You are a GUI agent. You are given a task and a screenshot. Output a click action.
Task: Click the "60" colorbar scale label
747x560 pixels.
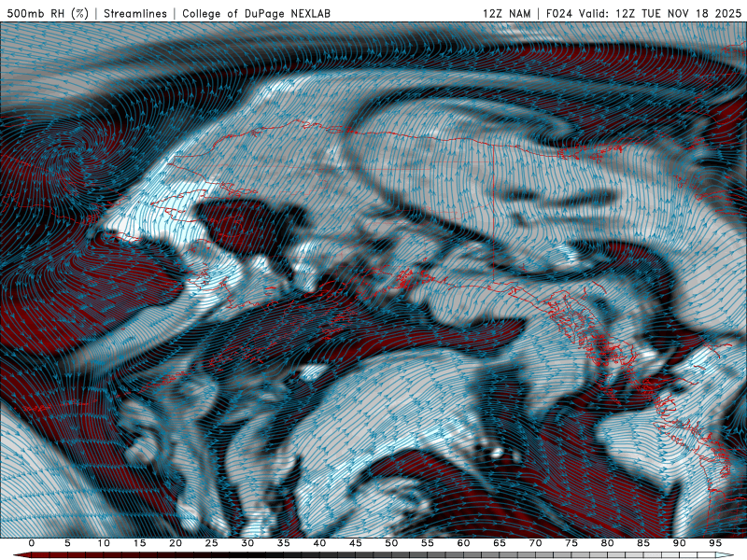tap(463, 543)
